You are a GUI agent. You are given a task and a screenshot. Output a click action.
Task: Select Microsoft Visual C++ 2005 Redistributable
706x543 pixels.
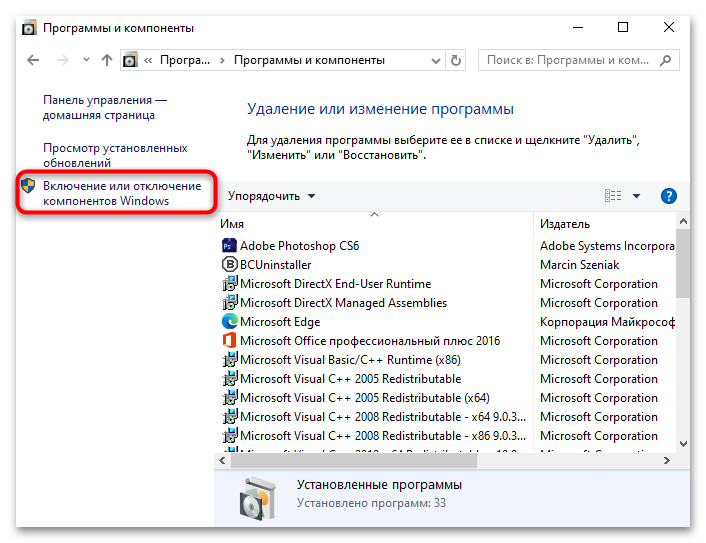[x=350, y=379]
